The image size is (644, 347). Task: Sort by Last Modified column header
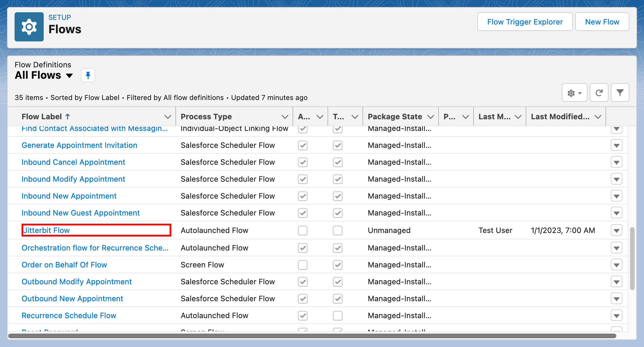pyautogui.click(x=560, y=117)
